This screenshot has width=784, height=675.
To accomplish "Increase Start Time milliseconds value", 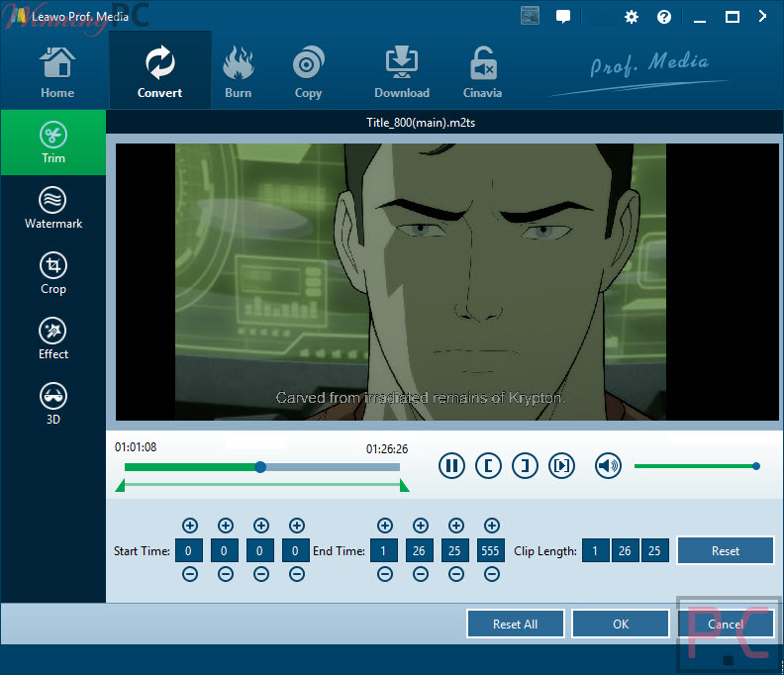I will [297, 526].
